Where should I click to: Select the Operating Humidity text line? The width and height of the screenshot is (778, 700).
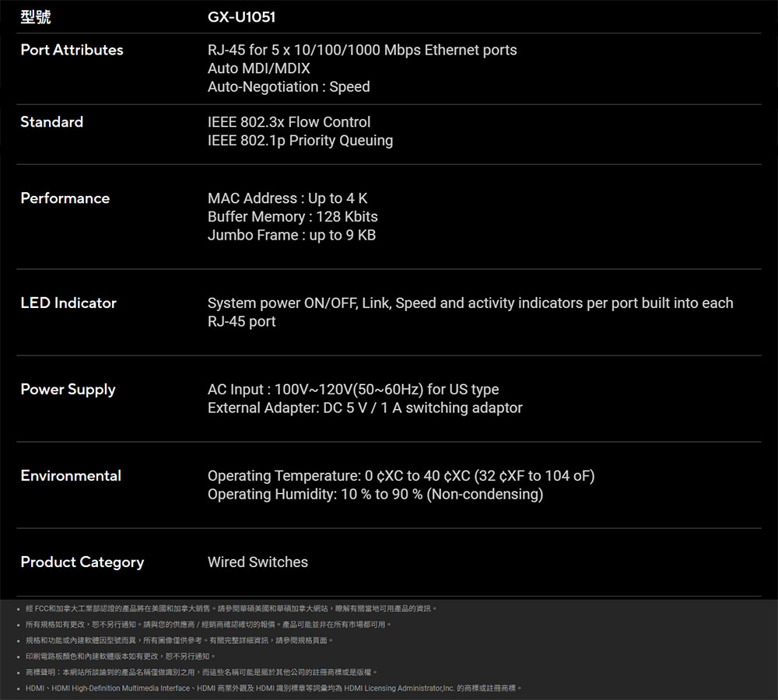click(x=375, y=495)
